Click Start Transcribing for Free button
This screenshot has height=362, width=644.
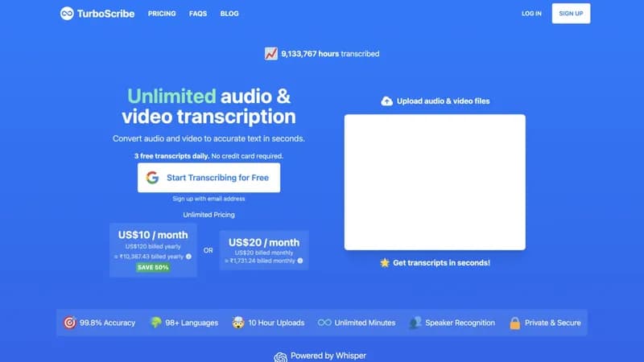[209, 178]
